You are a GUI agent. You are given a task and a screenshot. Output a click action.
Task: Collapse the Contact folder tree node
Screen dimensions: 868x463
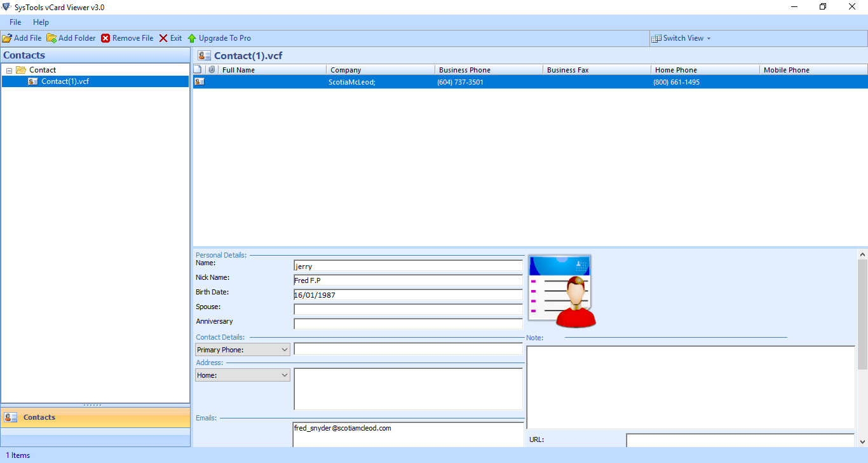coord(10,70)
